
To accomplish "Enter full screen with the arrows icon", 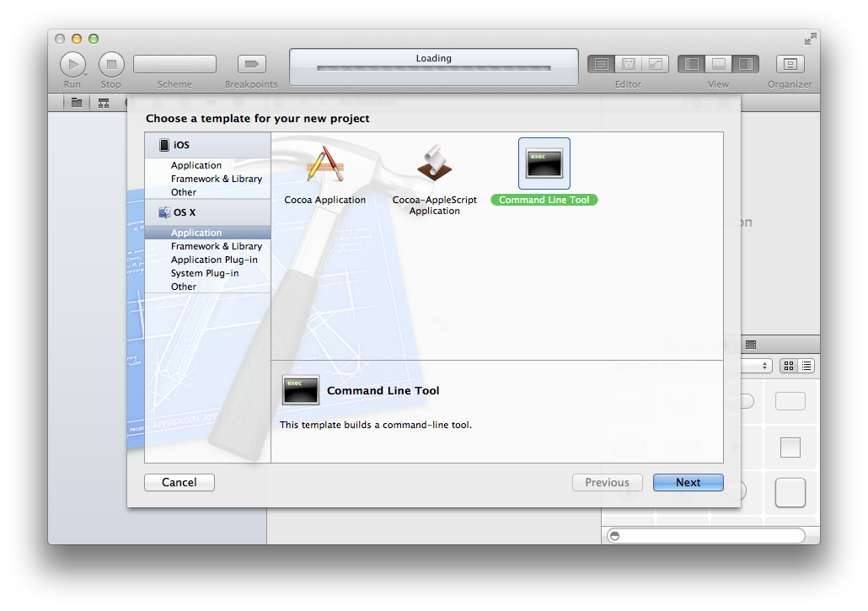I will pos(810,39).
